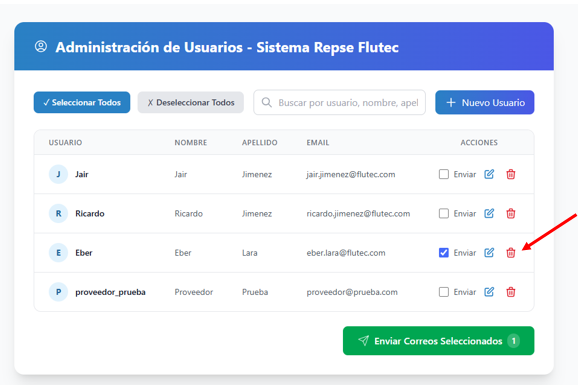The width and height of the screenshot is (578, 385).
Task: Add a user with Nuevo Usuario
Action: click(x=484, y=102)
